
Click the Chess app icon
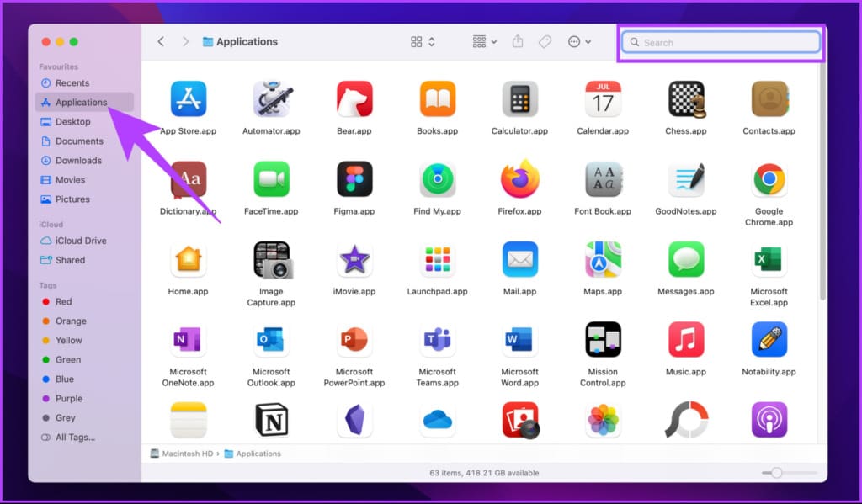coord(687,99)
